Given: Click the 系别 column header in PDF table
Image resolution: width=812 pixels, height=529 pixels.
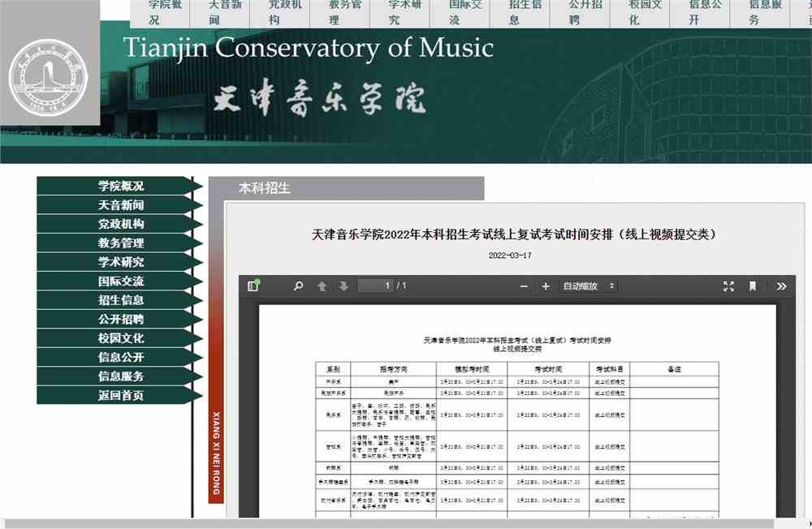Looking at the screenshot, I should pyautogui.click(x=333, y=369).
